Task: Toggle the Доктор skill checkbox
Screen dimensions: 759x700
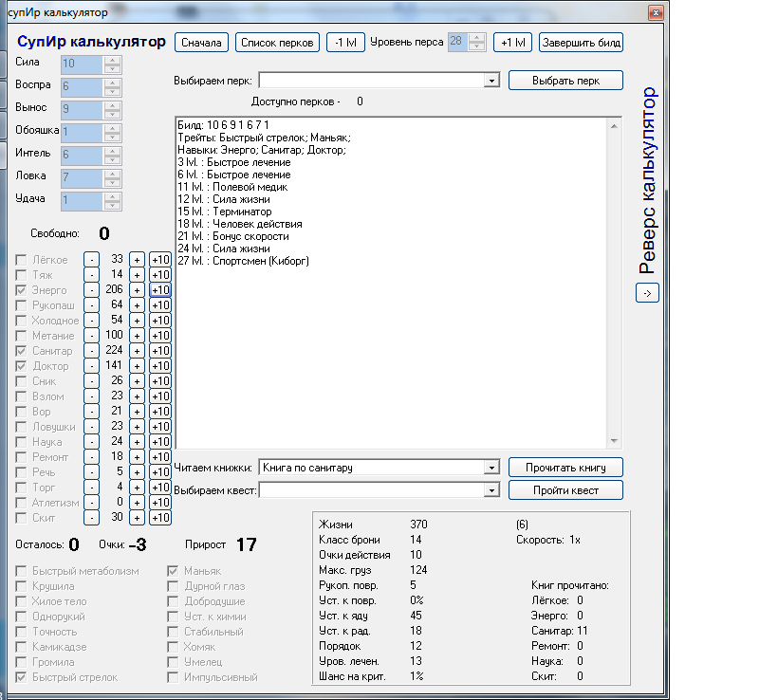Action: click(x=21, y=366)
